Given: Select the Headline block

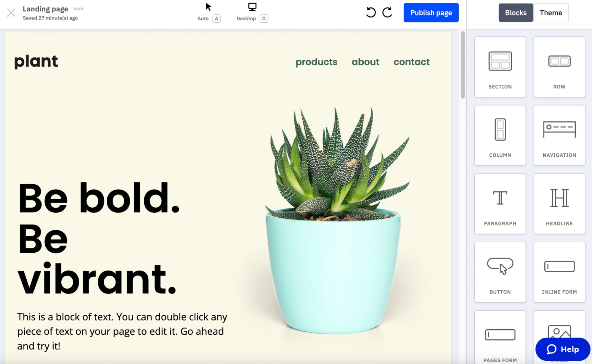Looking at the screenshot, I should 559,203.
